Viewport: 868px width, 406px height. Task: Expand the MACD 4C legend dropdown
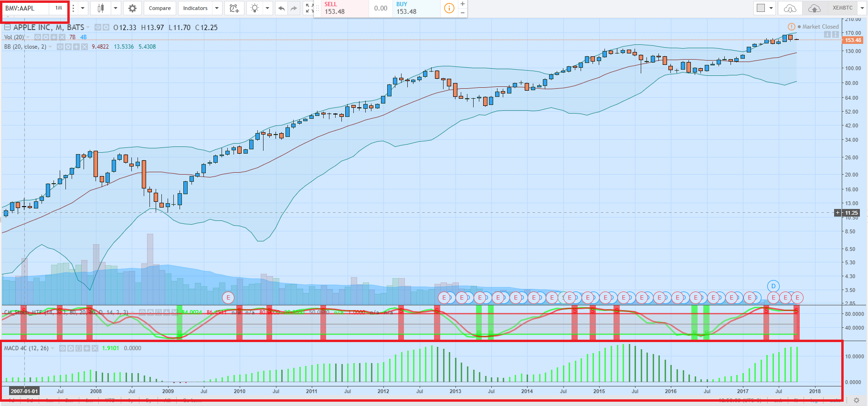pos(53,348)
